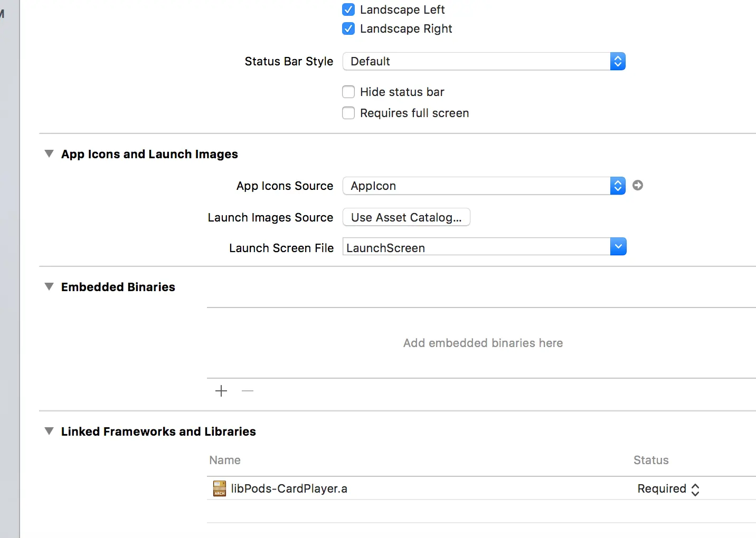
Task: Open the Launch Screen File dropdown
Action: coord(618,246)
